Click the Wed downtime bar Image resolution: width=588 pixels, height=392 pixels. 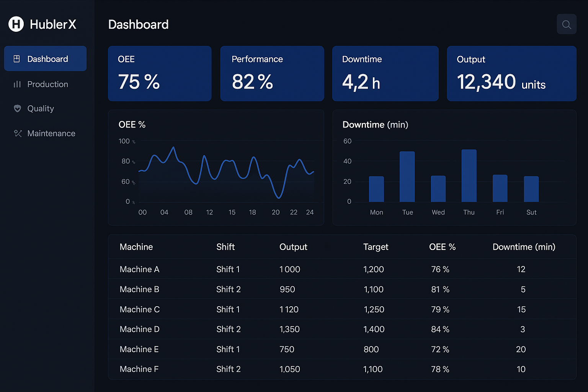(438, 189)
